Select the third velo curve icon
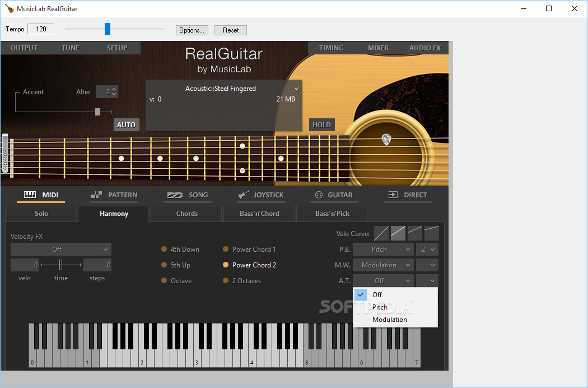The height and width of the screenshot is (388, 588). (x=415, y=233)
